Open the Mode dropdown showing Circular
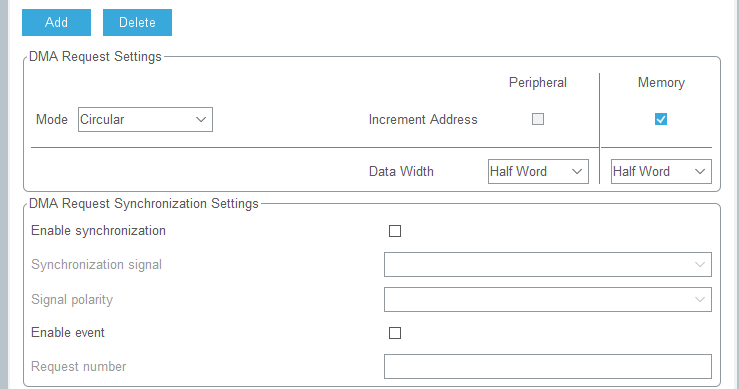The width and height of the screenshot is (739, 389). tap(145, 119)
